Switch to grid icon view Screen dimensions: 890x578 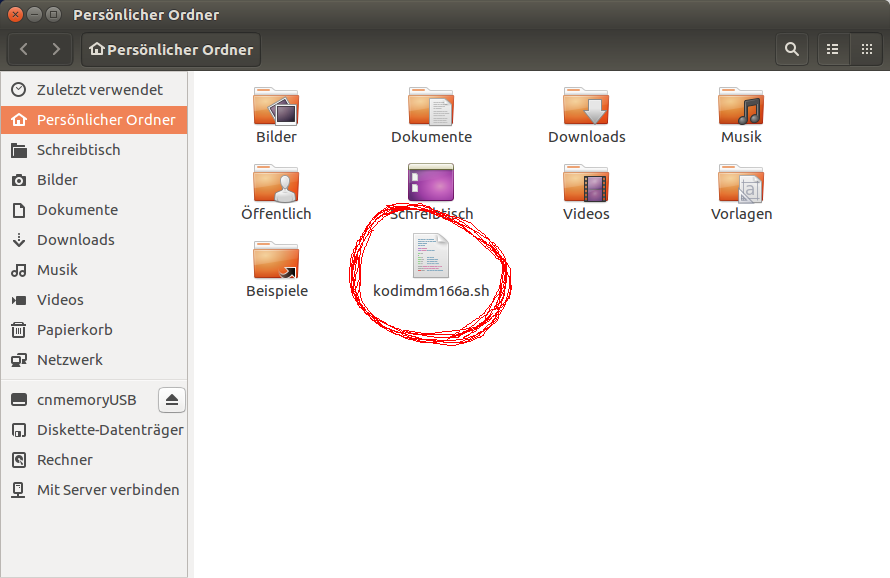click(x=867, y=49)
